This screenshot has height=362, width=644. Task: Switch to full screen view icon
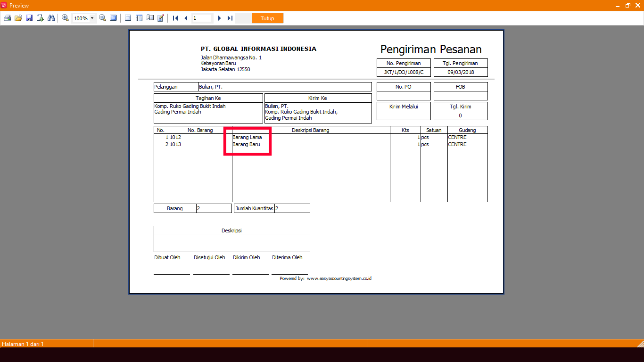point(114,18)
